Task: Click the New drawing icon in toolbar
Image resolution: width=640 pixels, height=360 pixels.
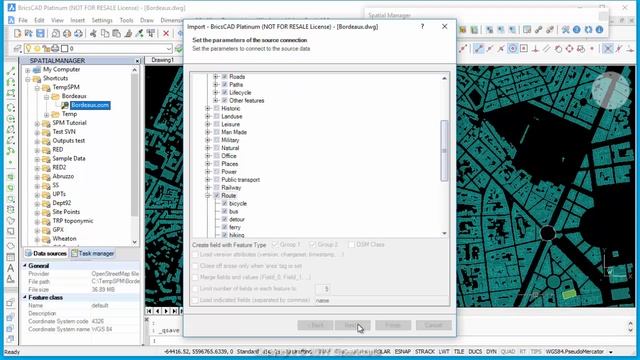Action: coord(18,33)
